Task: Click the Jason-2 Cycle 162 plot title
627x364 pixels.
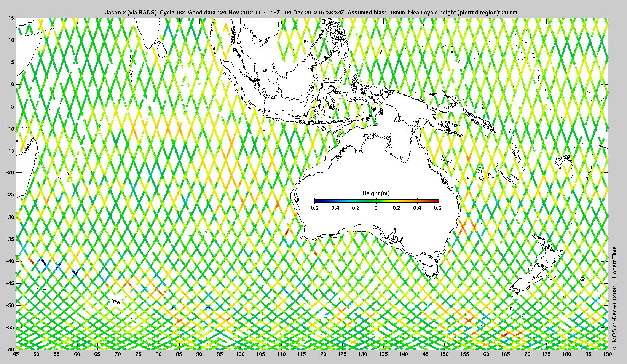Action: [x=311, y=13]
